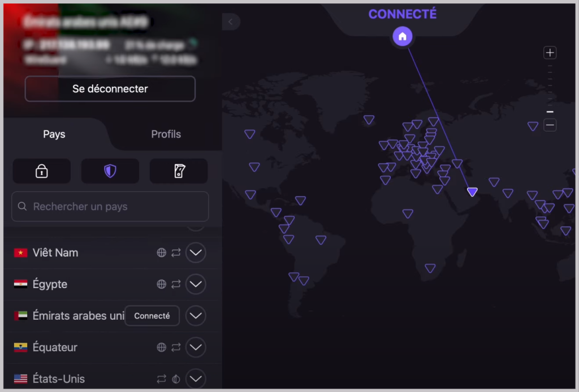Click globe icon on Égypte row
The height and width of the screenshot is (392, 579).
tap(161, 284)
